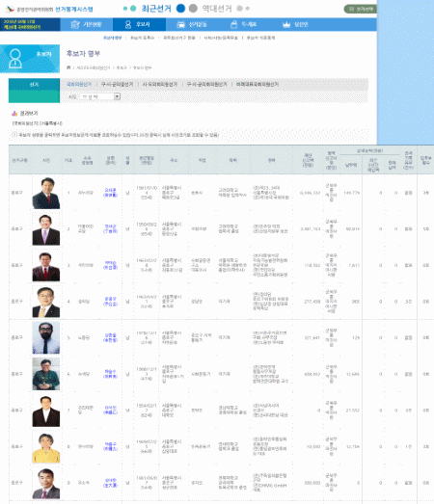Open the 당선인 menu
This screenshot has height=504, width=434.
pos(296,24)
